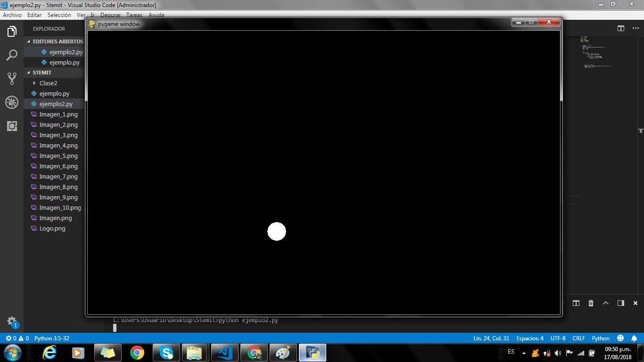Open ejemplo.py in the STEMIT tree
Screen dimensions: 644x362
click(54, 93)
